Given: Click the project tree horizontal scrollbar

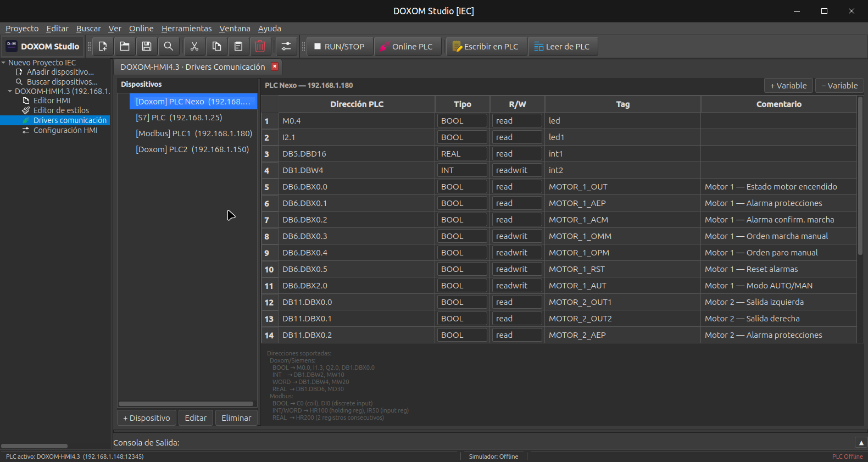Looking at the screenshot, I should pos(34,446).
